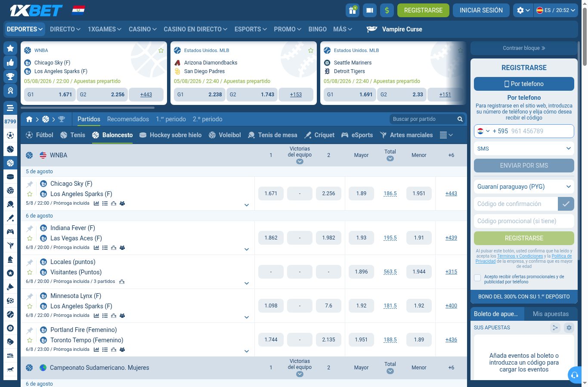Expand Victorias del equipo column in WNBA header
Screen dimensions: 588x387
[300, 162]
